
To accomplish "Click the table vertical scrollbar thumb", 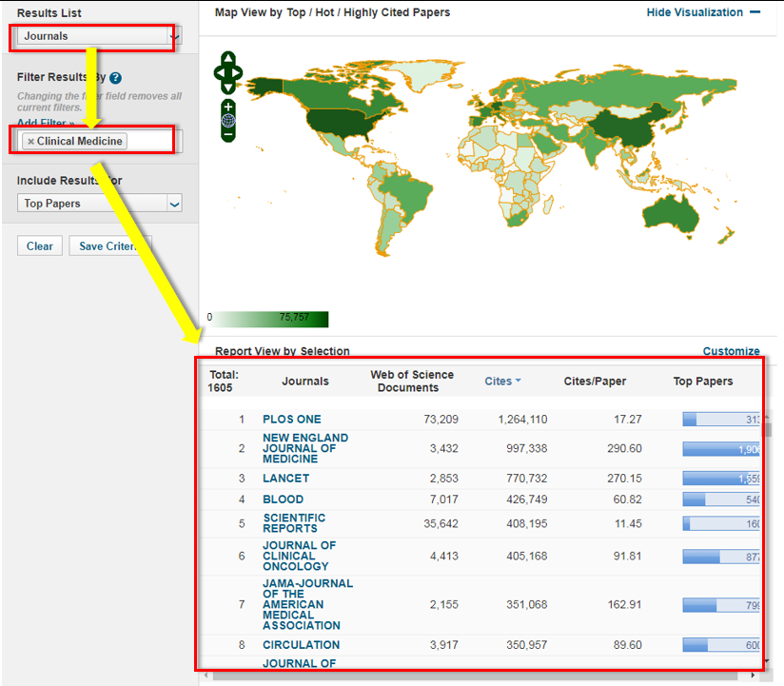I will (768, 429).
